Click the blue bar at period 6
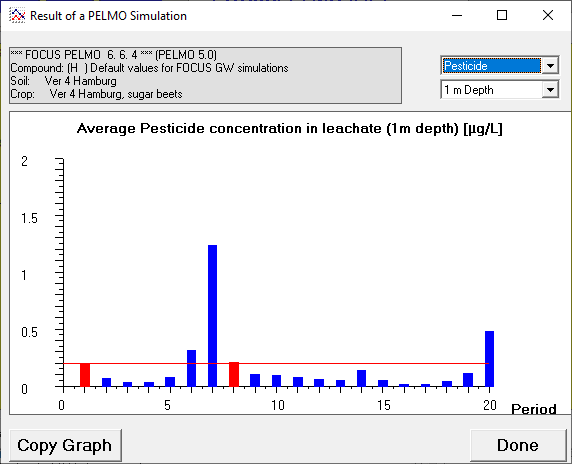Image resolution: width=572 pixels, height=464 pixels. [x=191, y=368]
